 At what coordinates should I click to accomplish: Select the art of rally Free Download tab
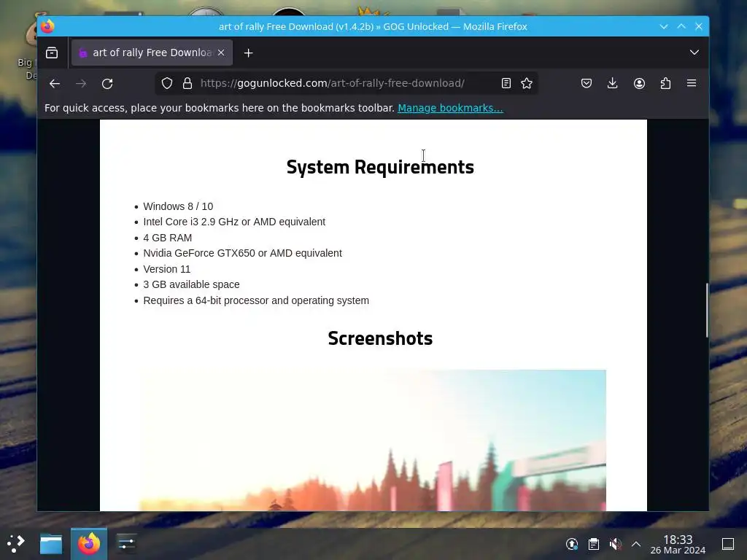click(152, 52)
